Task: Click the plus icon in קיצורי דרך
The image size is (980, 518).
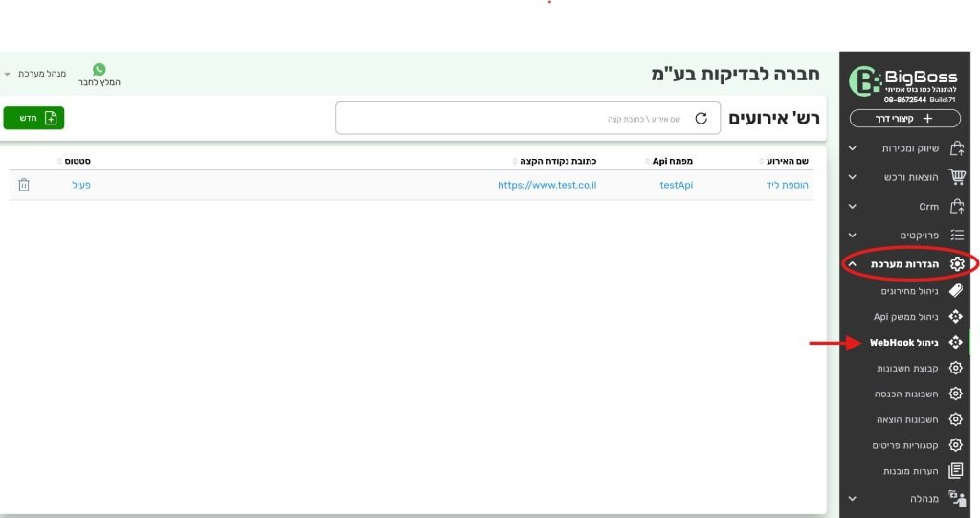Action: pos(927,118)
